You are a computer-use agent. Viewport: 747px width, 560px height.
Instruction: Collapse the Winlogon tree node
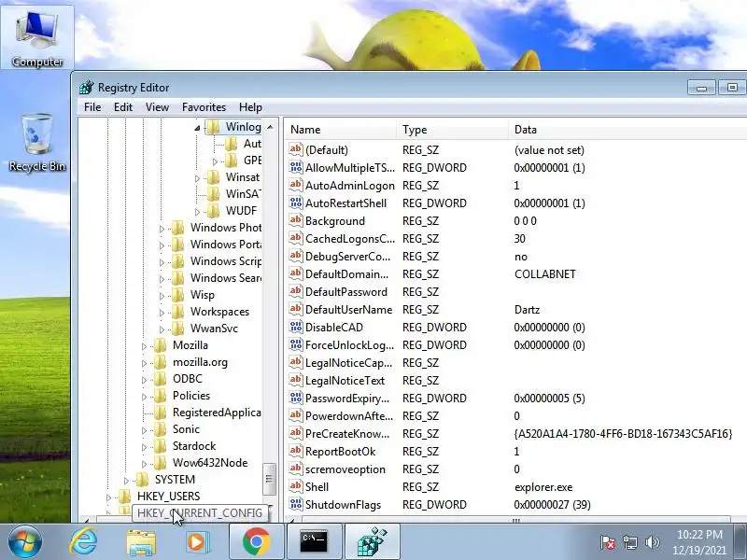[197, 128]
